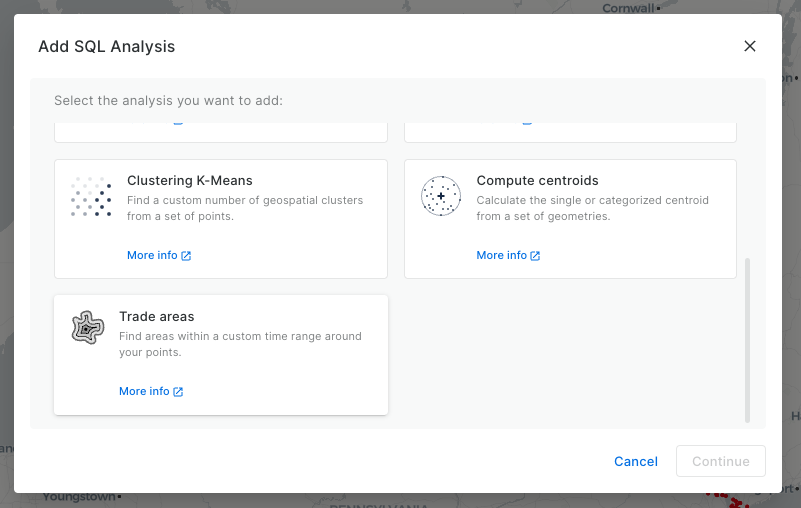Viewport: 801px width, 508px height.
Task: Click external-link icon beside K-Means More info
Action: point(186,256)
